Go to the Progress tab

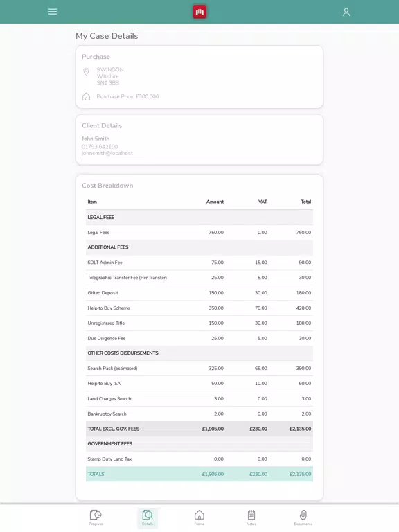point(96,517)
